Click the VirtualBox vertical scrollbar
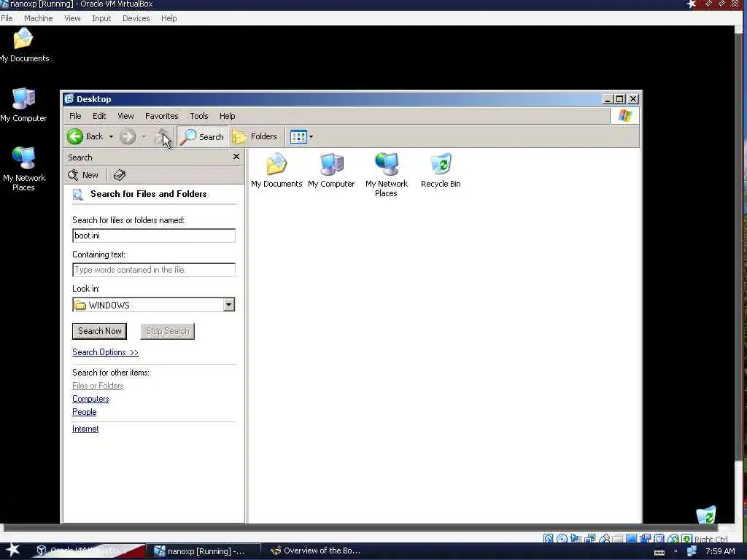Screen dimensions: 747x560 [740, 248]
